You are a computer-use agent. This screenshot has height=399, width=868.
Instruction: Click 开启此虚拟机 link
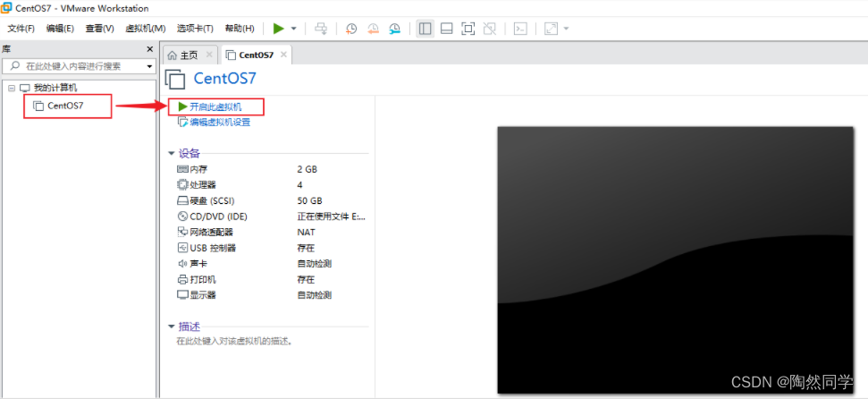click(x=215, y=107)
